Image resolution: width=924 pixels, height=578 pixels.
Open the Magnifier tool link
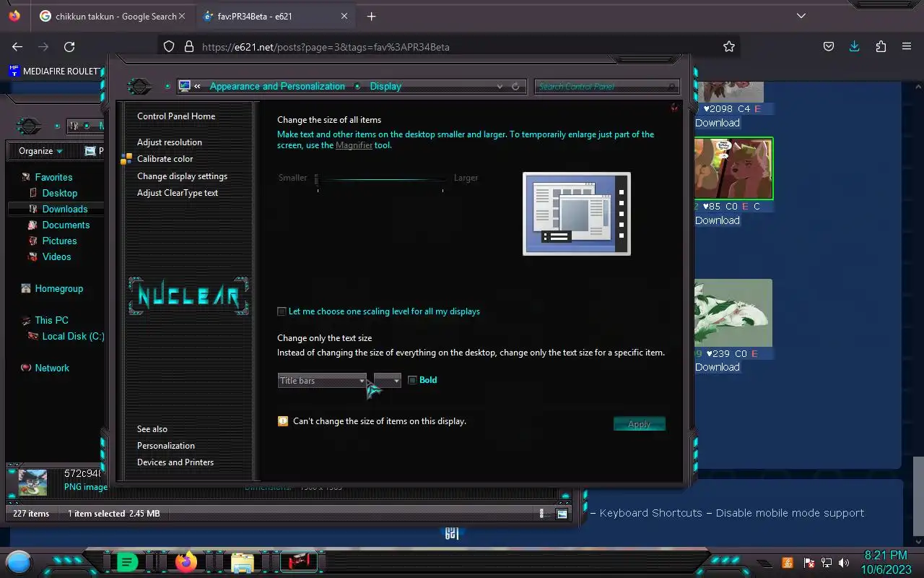click(x=354, y=145)
